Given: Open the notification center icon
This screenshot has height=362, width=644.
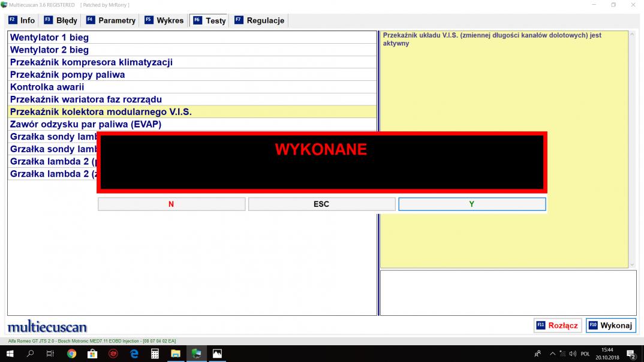Looking at the screenshot, I should pos(632,354).
